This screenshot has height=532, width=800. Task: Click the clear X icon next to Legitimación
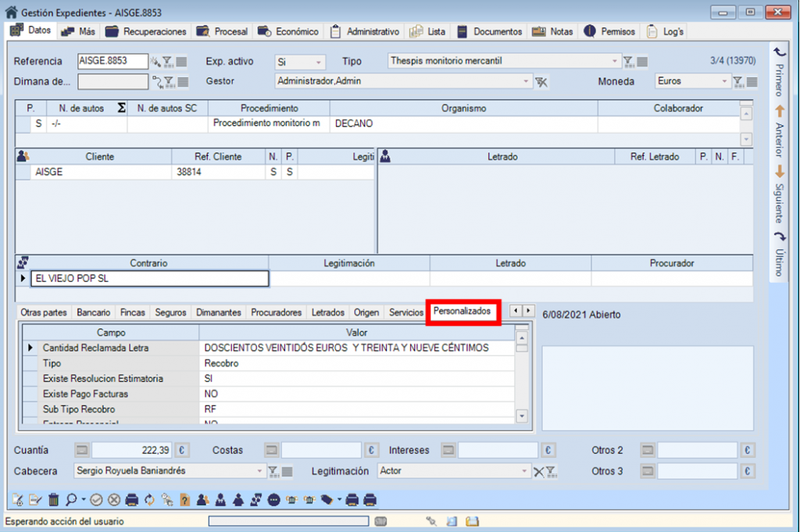(x=537, y=471)
